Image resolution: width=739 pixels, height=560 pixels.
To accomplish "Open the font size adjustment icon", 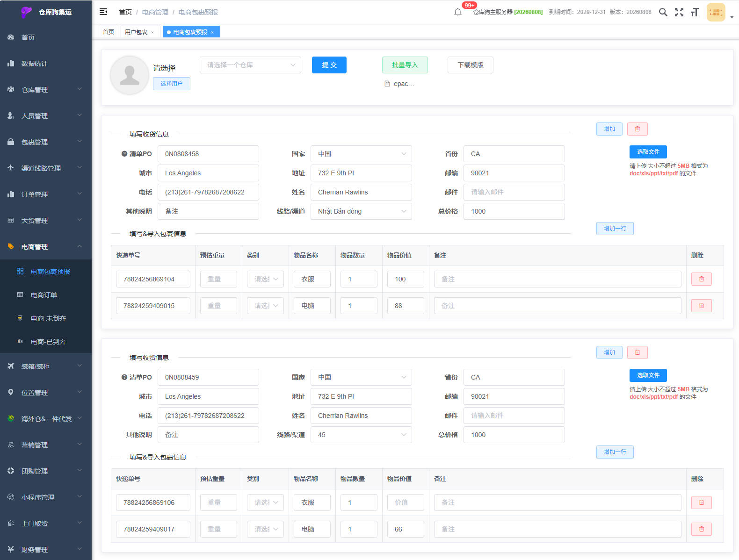I will pyautogui.click(x=695, y=12).
